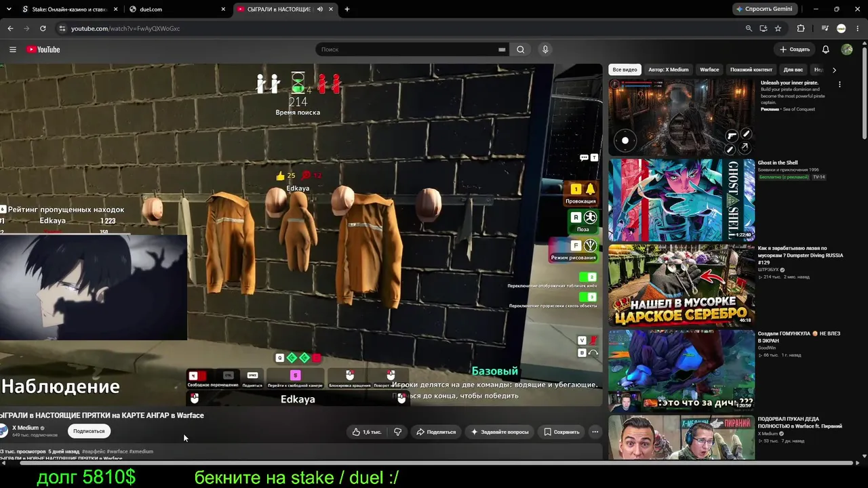The height and width of the screenshot is (488, 868).
Task: Like the video with thumbs-up button
Action: point(367,432)
